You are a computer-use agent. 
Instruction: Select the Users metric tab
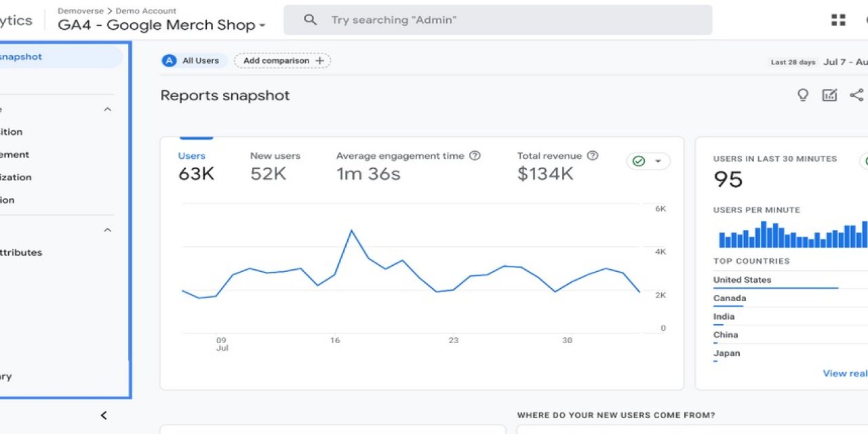pyautogui.click(x=196, y=165)
